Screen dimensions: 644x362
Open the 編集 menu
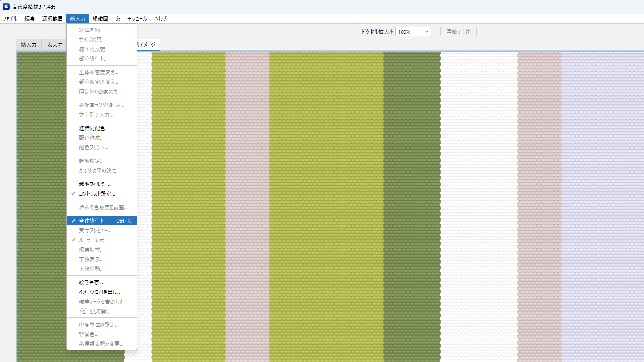tap(30, 19)
